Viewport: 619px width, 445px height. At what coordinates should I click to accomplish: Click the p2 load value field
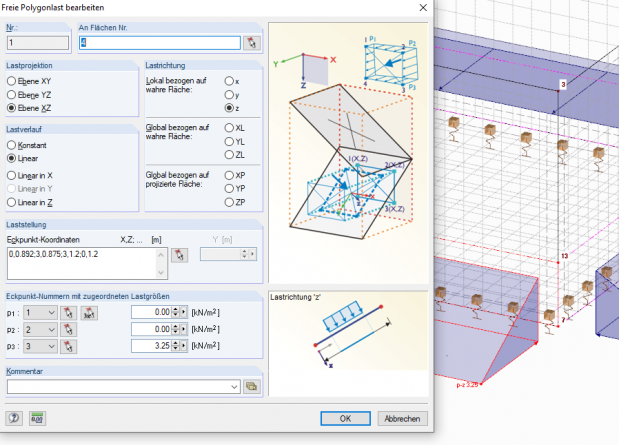[152, 329]
